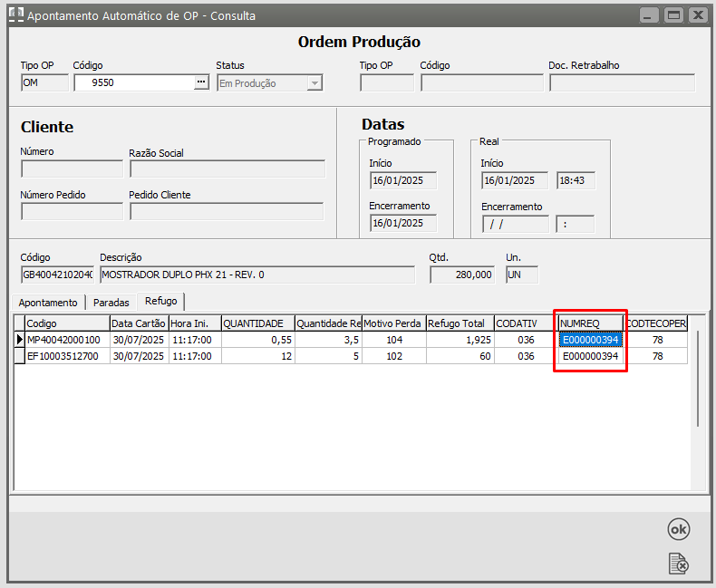Click the Código field containing 9550

tap(131, 82)
